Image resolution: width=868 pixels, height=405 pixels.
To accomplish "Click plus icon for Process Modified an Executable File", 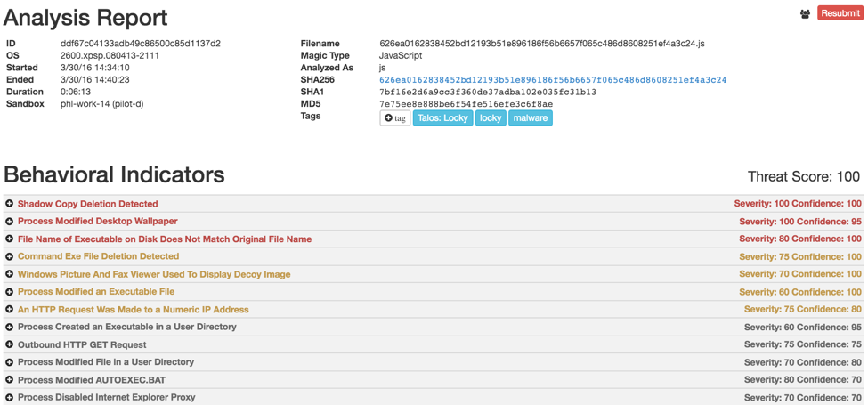I will pyautogui.click(x=10, y=292).
